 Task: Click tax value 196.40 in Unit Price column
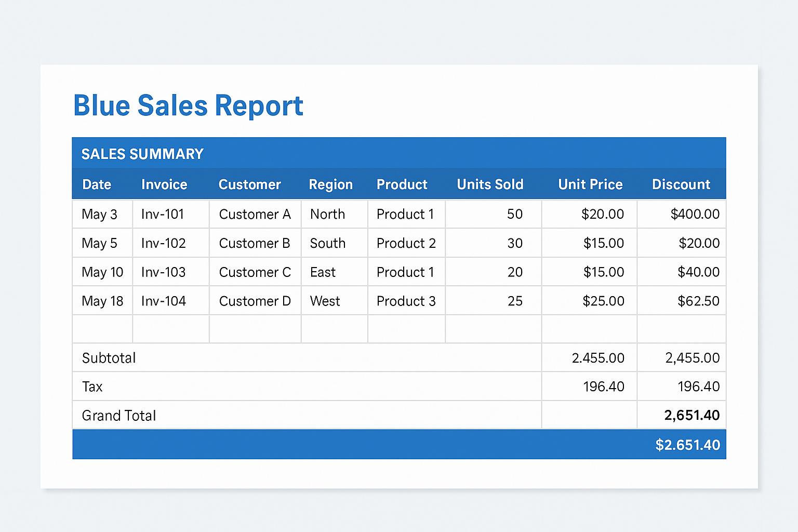click(x=604, y=387)
